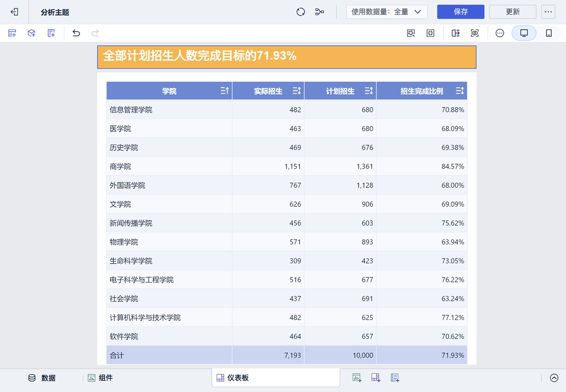Click the add text list icon in toolbar
The width and height of the screenshot is (566, 392).
pos(51,33)
